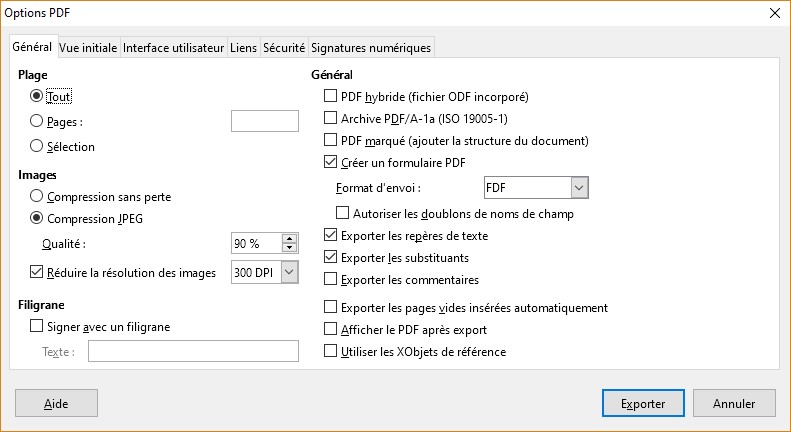
Task: Open help with the Aide button
Action: [x=56, y=404]
